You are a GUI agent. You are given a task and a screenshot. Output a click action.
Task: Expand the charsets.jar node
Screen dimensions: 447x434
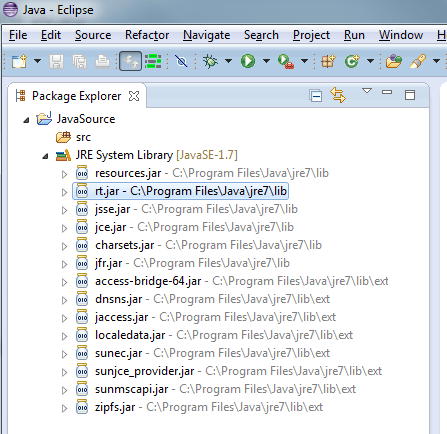pos(64,246)
